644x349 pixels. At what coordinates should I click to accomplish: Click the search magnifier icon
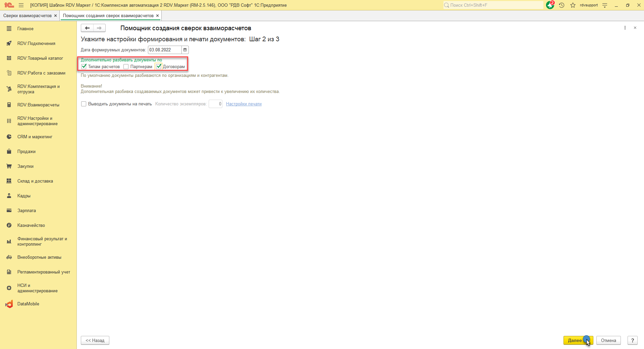point(446,5)
